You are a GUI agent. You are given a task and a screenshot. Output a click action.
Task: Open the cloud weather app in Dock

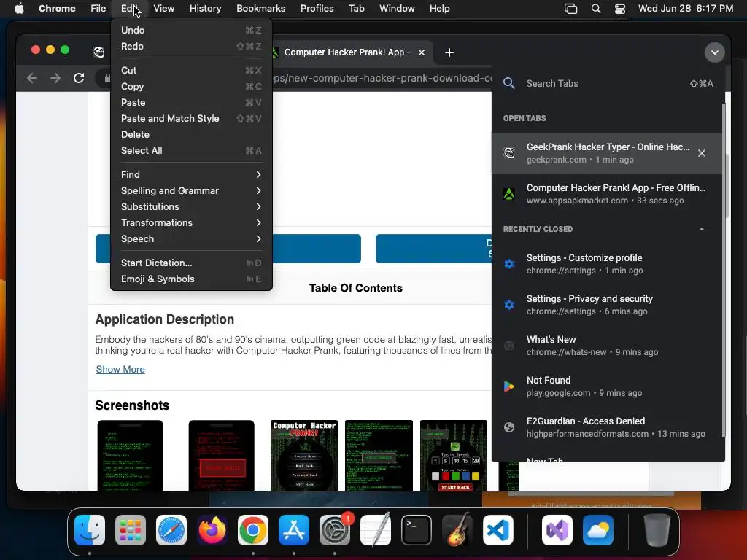click(598, 530)
